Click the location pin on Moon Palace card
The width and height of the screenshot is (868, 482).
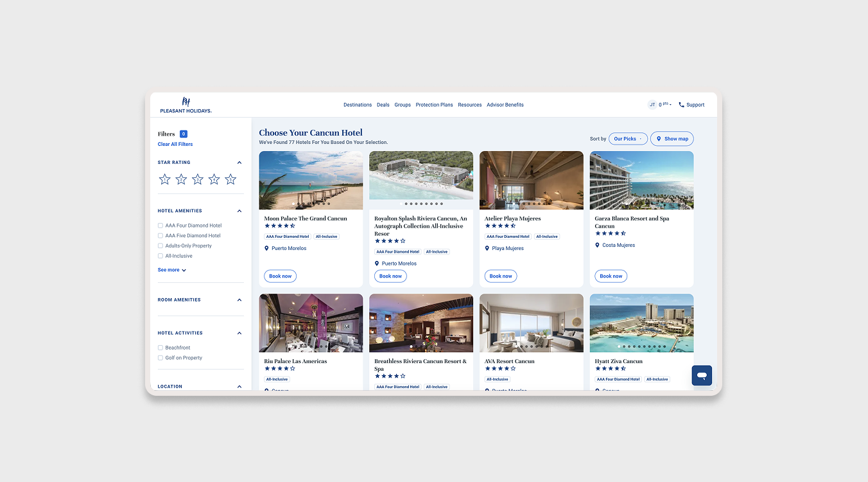click(x=266, y=248)
